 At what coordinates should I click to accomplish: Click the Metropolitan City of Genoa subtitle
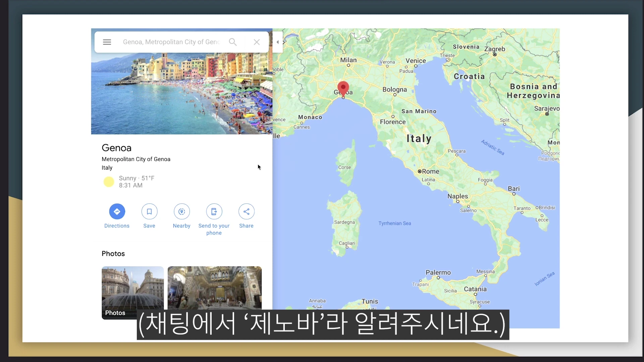click(136, 159)
